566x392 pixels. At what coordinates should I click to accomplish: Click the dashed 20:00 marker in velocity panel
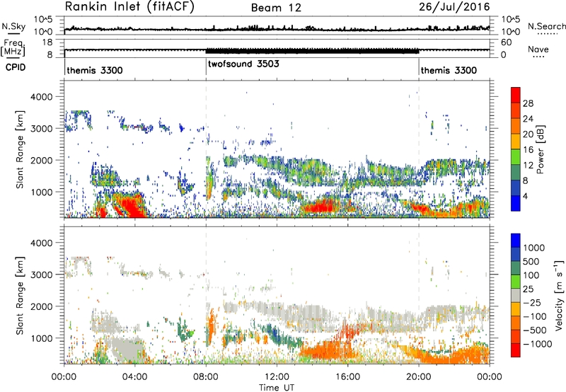click(x=419, y=296)
